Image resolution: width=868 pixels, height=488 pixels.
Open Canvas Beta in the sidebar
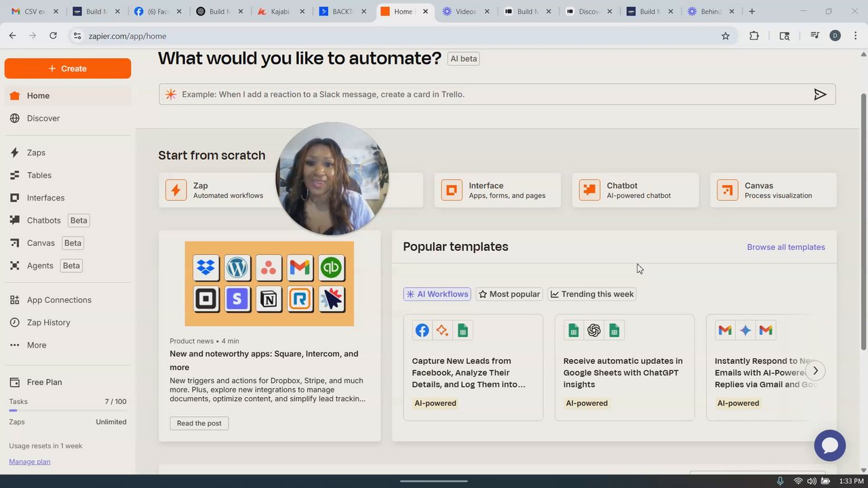pyautogui.click(x=68, y=243)
